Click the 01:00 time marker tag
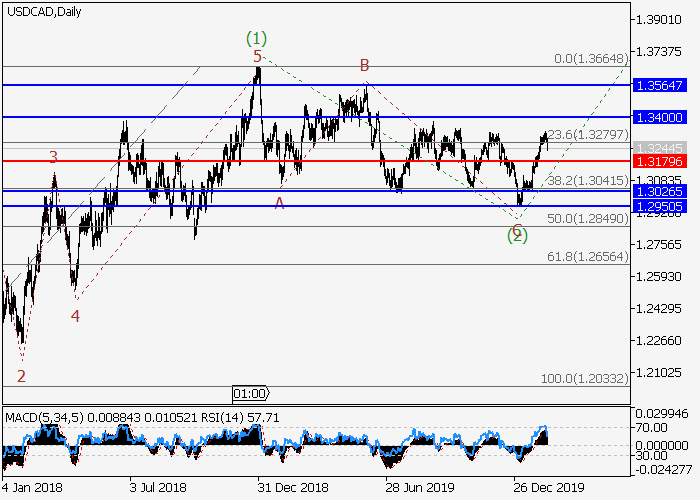Screen dimensions: 700x500 249,393
